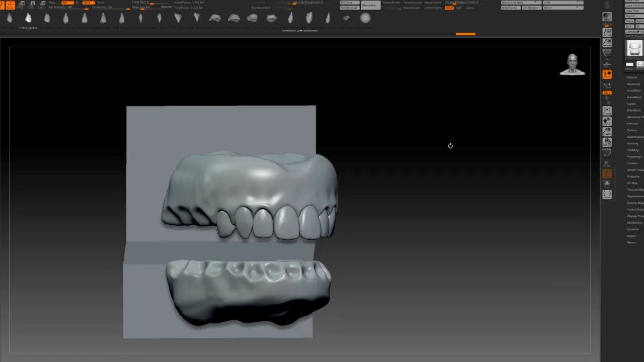Click the Rotate view icon on right shelf
The width and height of the screenshot is (644, 362).
607,142
